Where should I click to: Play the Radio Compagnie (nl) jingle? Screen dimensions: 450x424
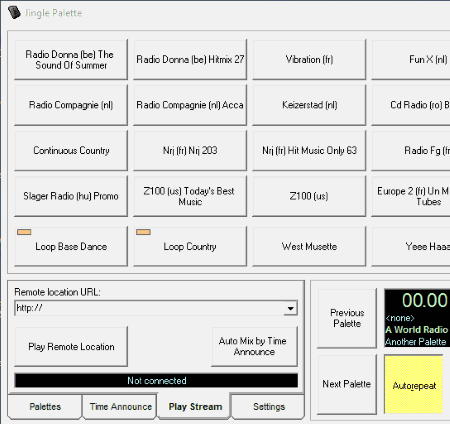(x=71, y=105)
